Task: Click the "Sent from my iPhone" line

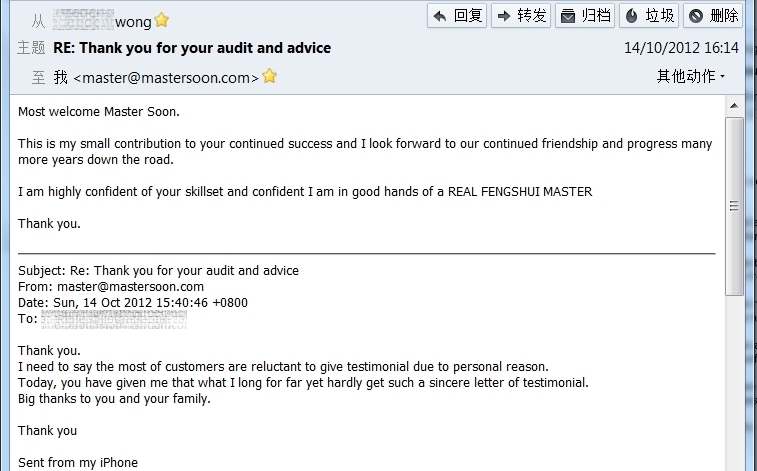Action: [x=78, y=462]
